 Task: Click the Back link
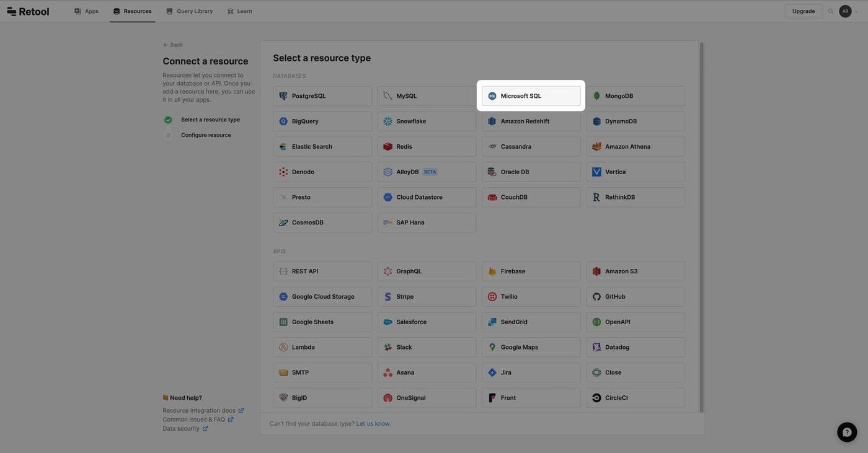click(173, 45)
